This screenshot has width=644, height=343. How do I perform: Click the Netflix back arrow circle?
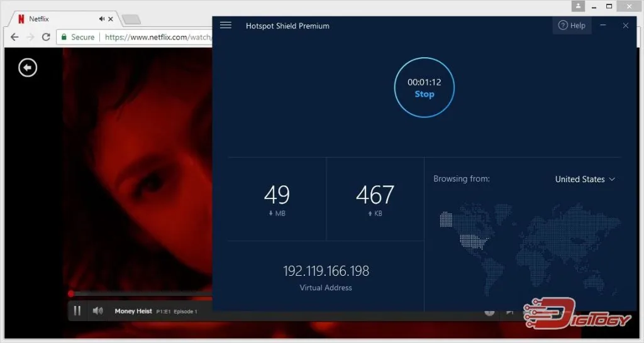[28, 68]
